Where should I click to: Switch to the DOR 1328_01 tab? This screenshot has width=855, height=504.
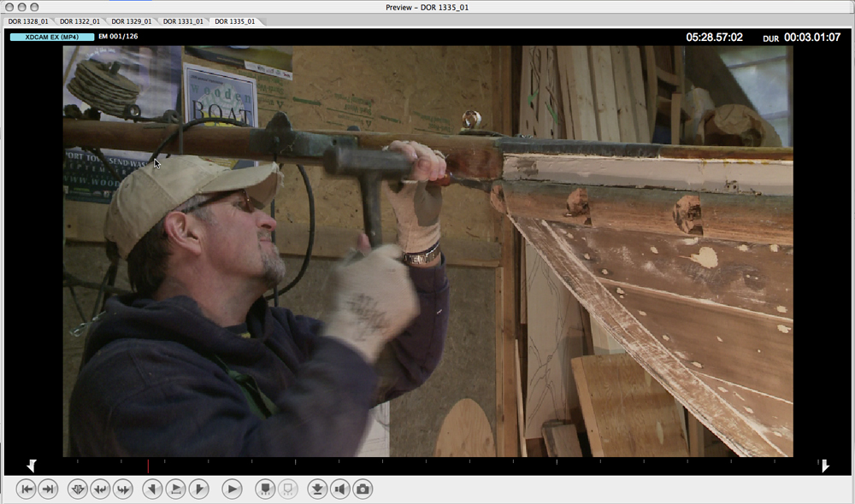[29, 21]
